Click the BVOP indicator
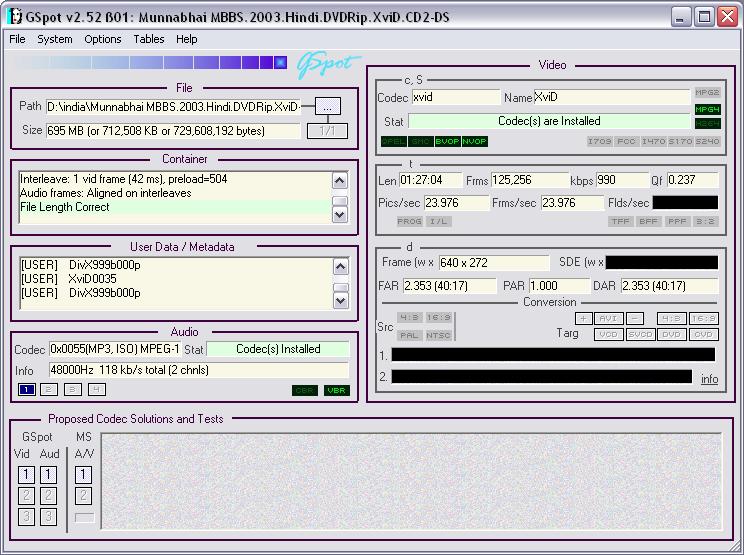Screen dimensions: 744x555 coord(447,141)
